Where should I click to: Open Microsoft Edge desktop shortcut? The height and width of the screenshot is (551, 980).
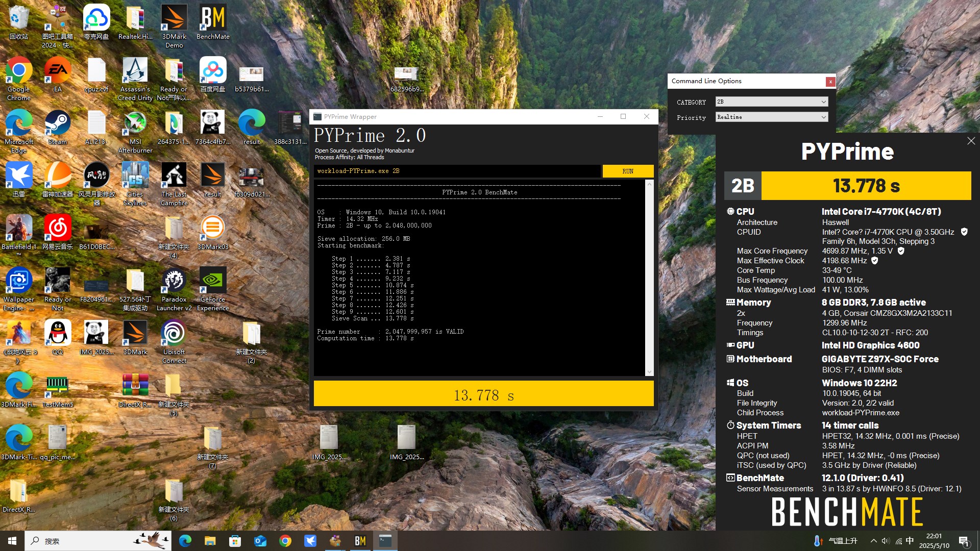[x=19, y=131]
